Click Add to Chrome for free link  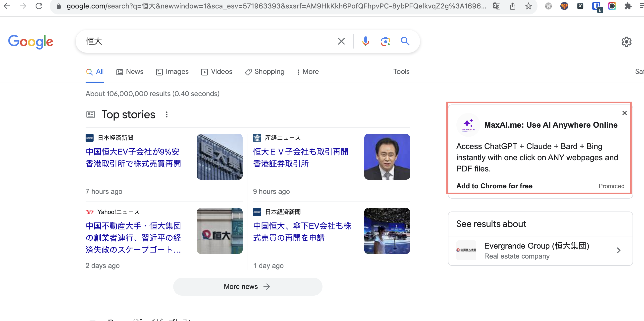coord(494,186)
